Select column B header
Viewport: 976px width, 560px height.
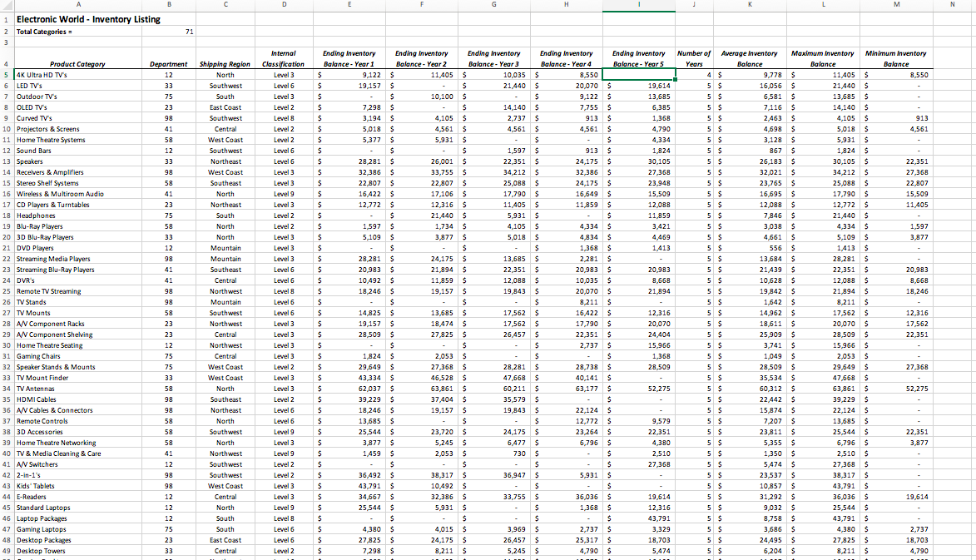pos(169,4)
